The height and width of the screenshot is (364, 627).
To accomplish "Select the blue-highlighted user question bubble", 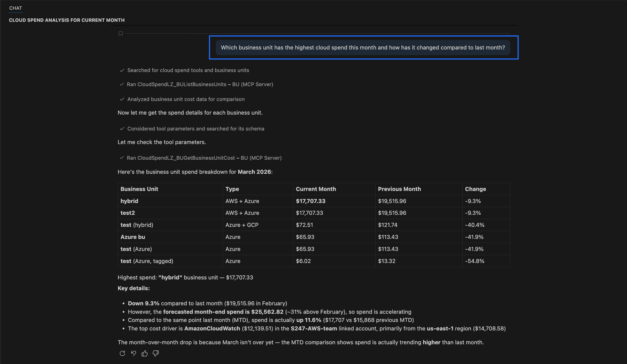I will click(363, 47).
